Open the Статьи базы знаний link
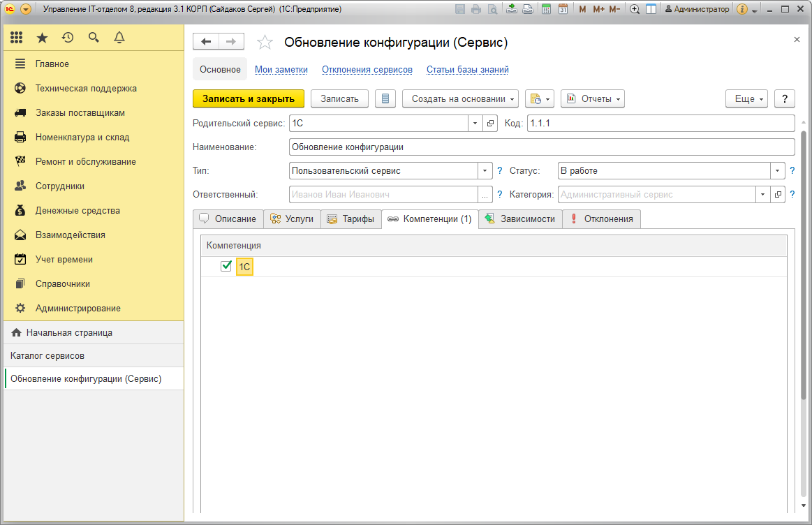The height and width of the screenshot is (525, 812). pos(468,69)
